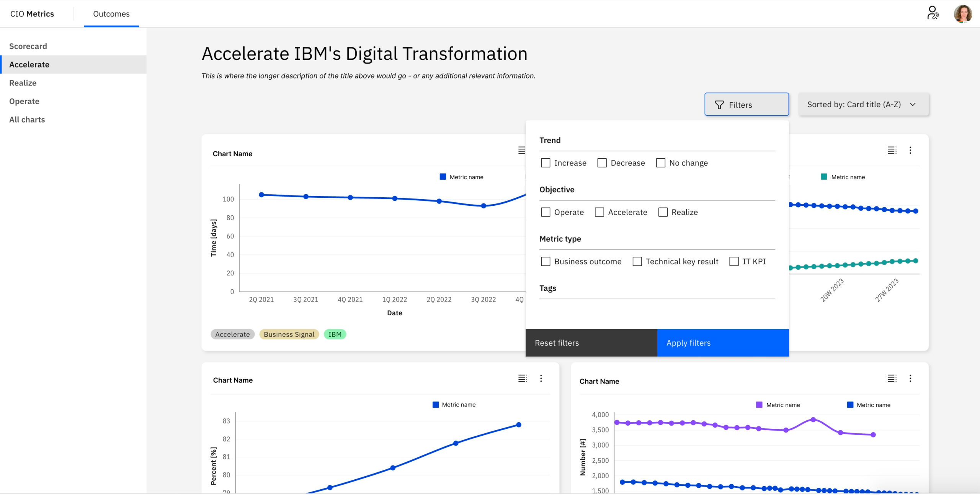Open overflow menu on top-right chart card
This screenshot has width=980, height=495.
point(910,150)
